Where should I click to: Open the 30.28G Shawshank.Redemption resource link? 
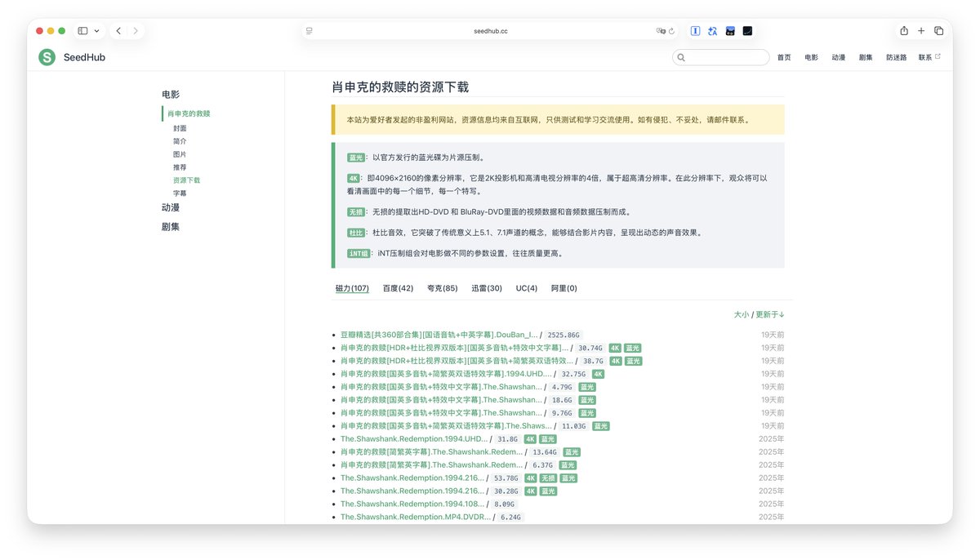click(x=412, y=491)
